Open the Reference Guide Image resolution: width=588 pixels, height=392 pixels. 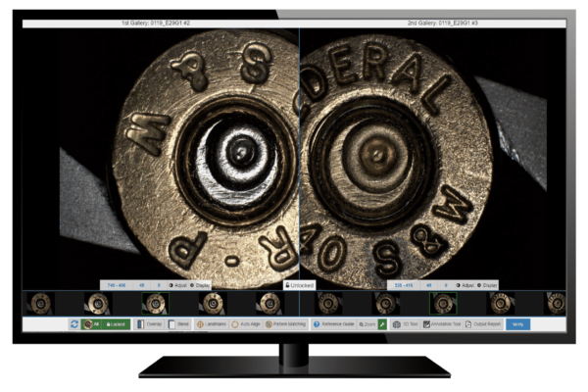(x=333, y=324)
